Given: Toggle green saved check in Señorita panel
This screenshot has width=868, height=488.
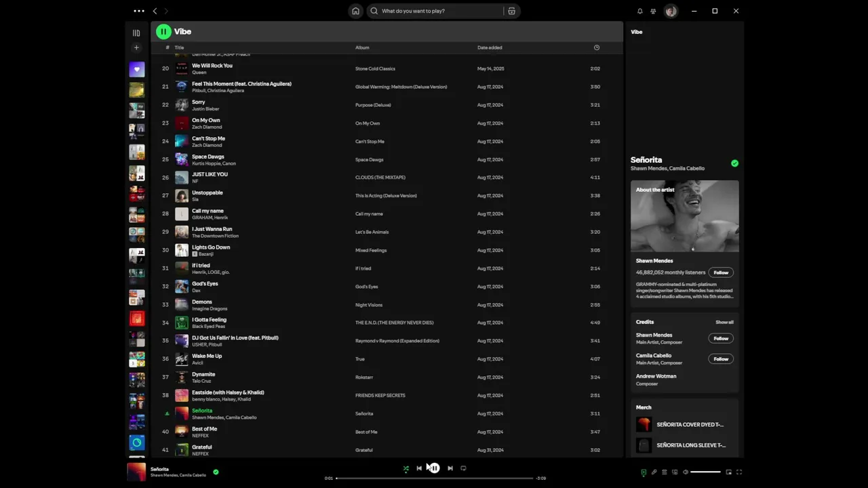Looking at the screenshot, I should click(x=734, y=163).
